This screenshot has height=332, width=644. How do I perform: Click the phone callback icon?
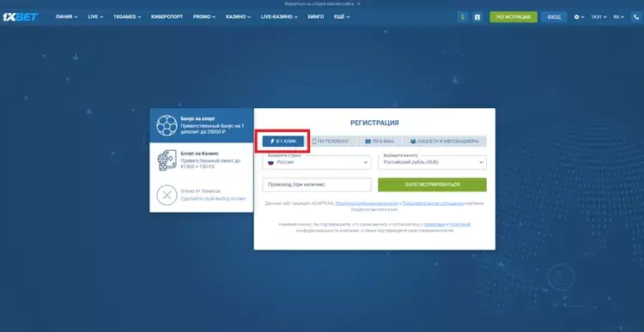pyautogui.click(x=637, y=17)
